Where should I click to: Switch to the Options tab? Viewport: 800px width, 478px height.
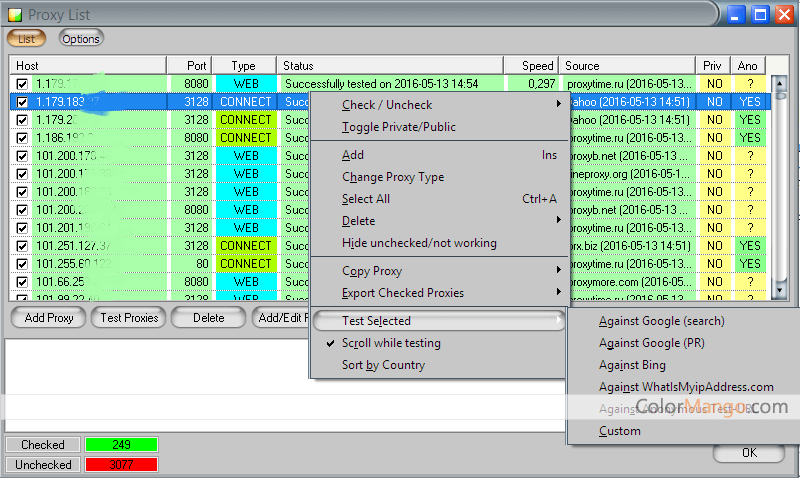click(81, 39)
